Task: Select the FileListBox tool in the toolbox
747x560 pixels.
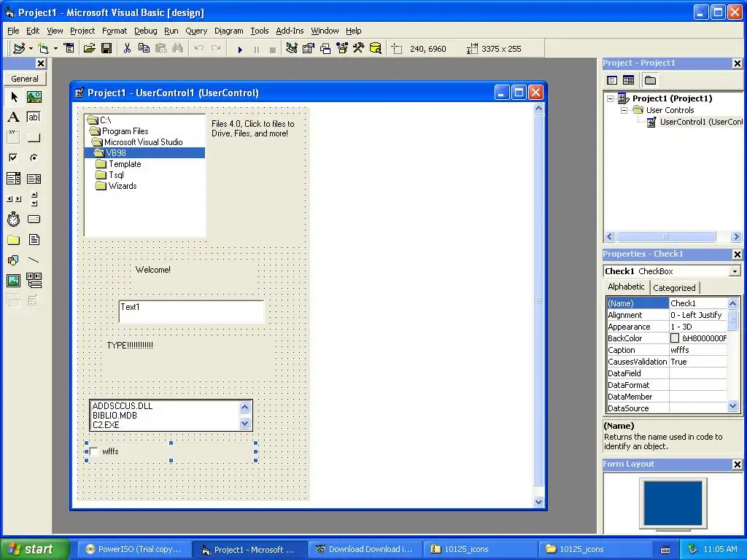Action: 34,239
